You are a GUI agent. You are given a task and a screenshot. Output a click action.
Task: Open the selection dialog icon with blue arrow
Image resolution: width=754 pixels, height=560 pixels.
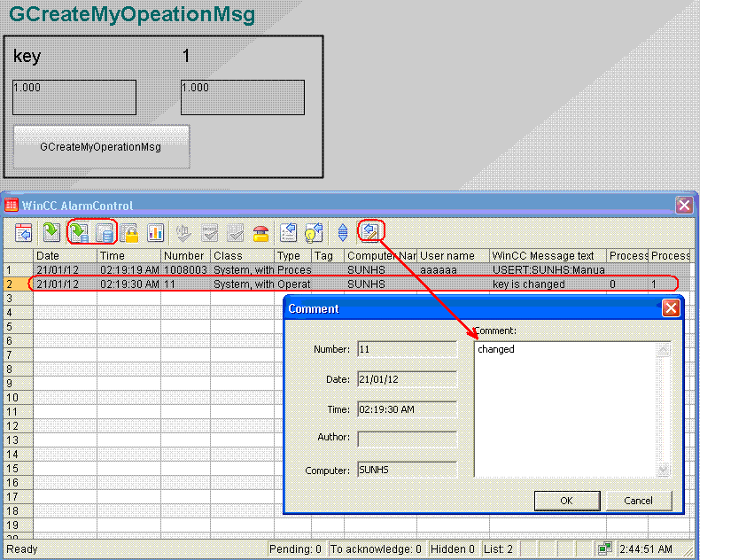(289, 233)
